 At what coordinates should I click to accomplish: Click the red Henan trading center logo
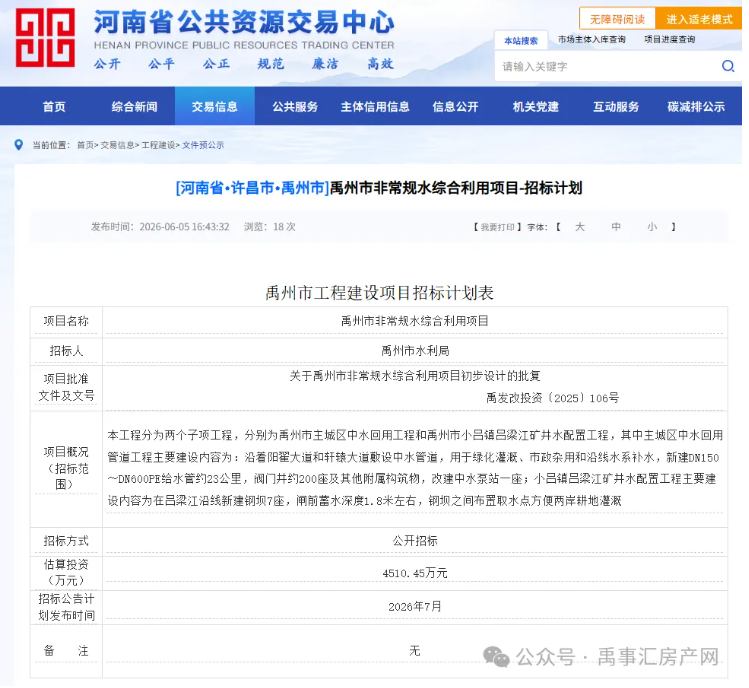(45, 37)
